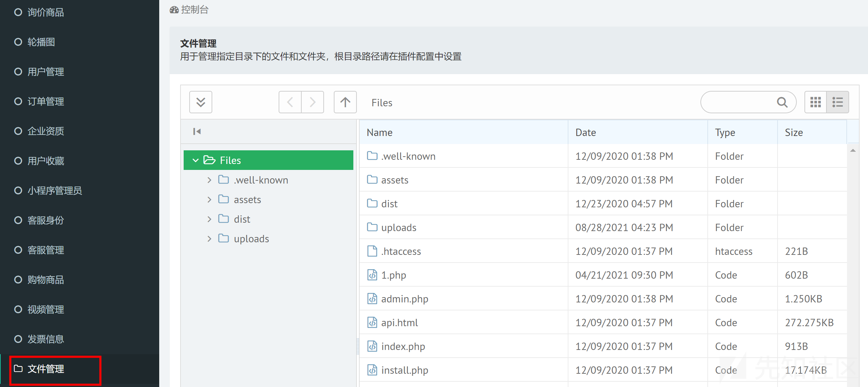The image size is (868, 387).
Task: Collapse the Files root tree node
Action: tap(196, 160)
